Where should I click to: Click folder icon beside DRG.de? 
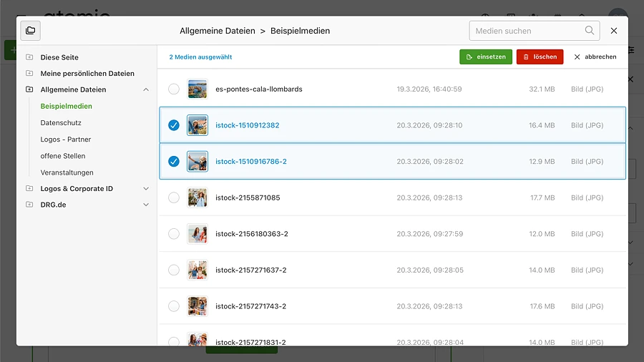29,205
